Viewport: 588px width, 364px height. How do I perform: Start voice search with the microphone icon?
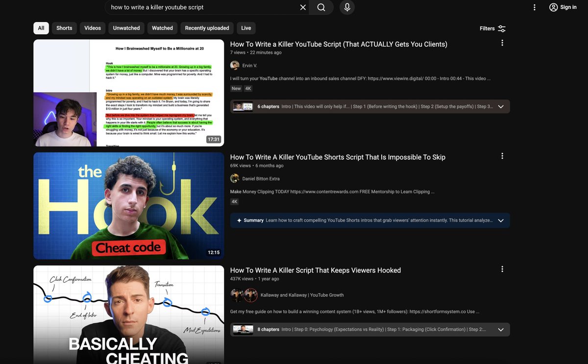(x=347, y=7)
